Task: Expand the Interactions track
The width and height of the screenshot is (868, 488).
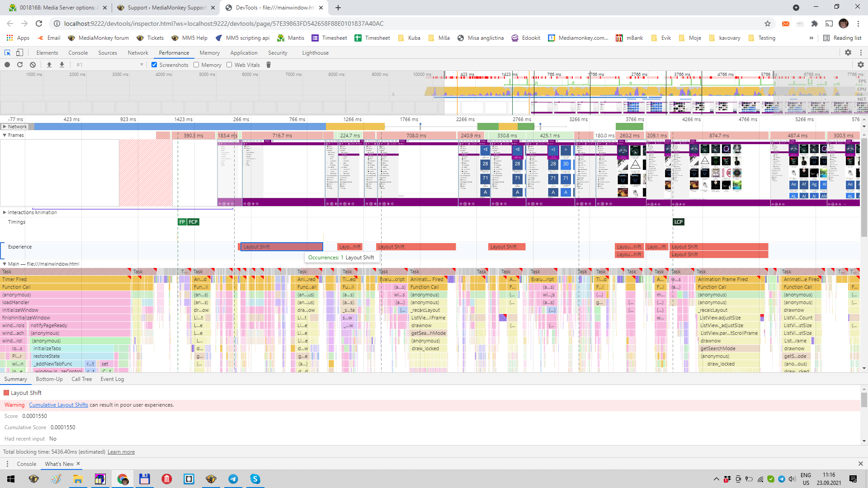Action: coord(5,212)
